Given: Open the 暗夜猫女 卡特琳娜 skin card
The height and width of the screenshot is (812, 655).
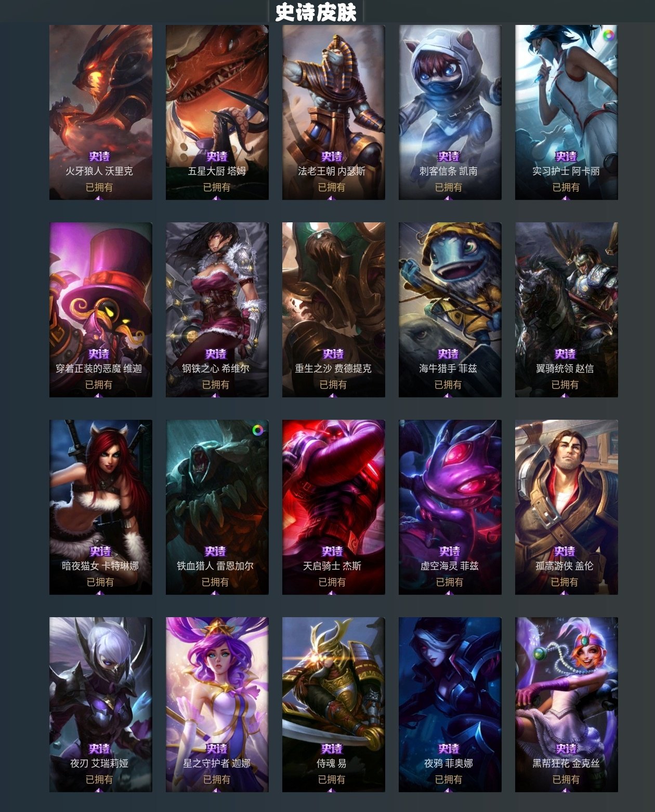Looking at the screenshot, I should click(101, 507).
